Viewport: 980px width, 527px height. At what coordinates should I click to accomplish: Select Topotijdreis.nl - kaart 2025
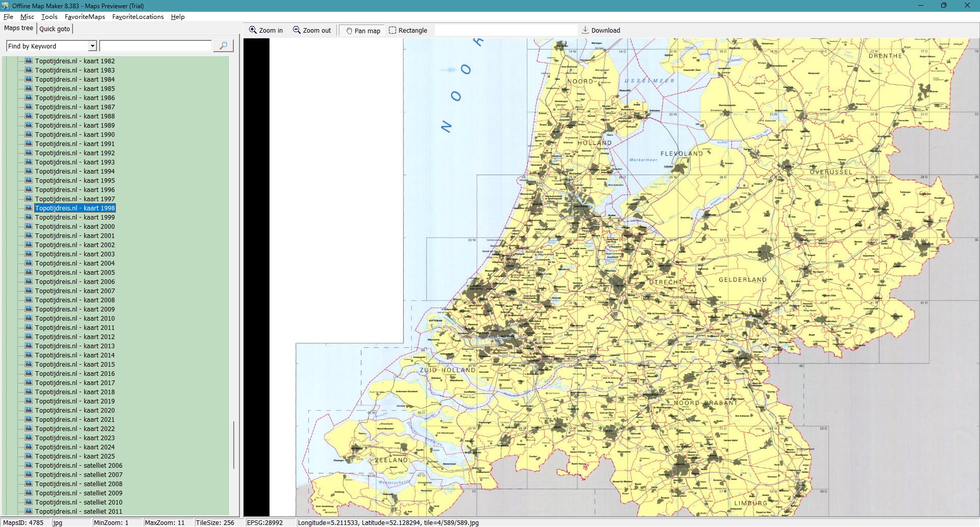coord(75,457)
